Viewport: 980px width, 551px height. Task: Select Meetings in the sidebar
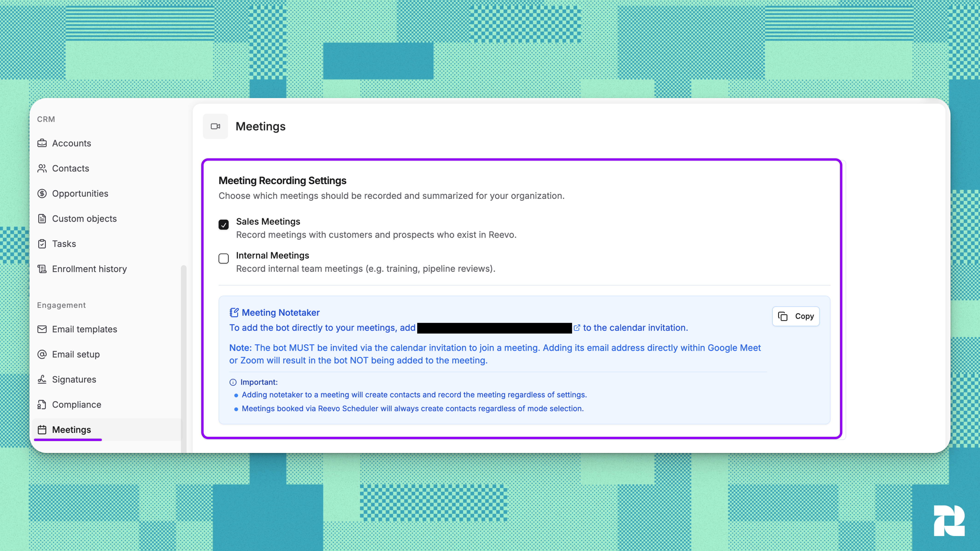(71, 430)
